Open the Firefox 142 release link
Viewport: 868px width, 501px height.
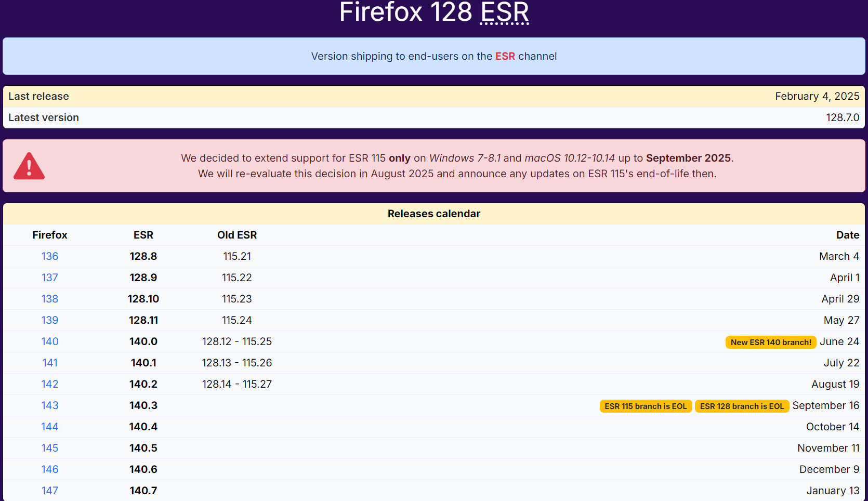(x=50, y=384)
